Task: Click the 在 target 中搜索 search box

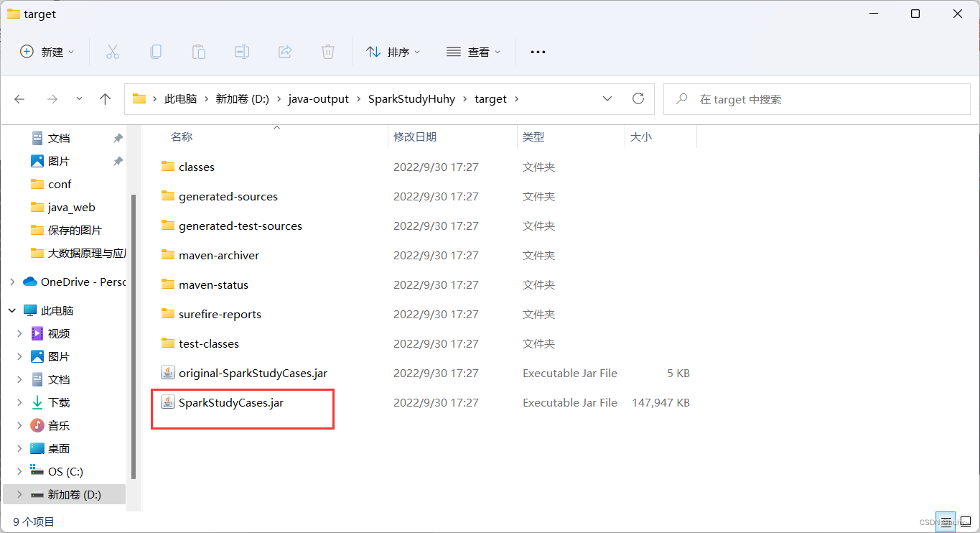Action: [x=816, y=99]
